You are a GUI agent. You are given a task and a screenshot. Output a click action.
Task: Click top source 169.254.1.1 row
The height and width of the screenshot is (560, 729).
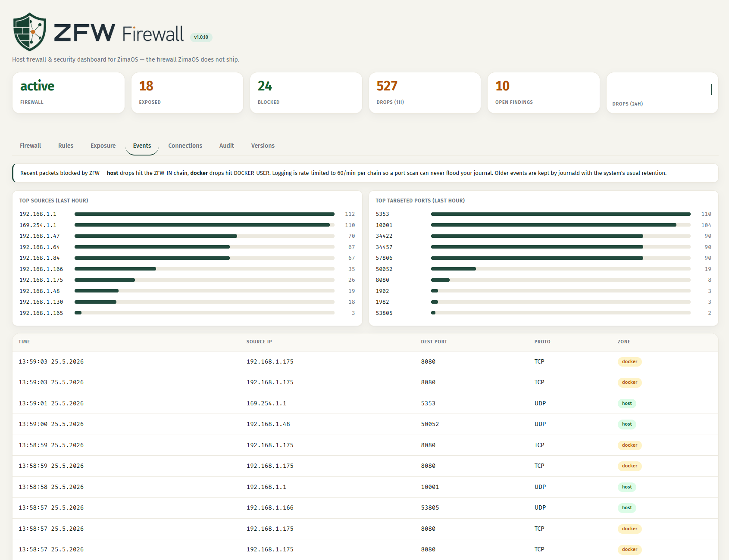point(187,225)
